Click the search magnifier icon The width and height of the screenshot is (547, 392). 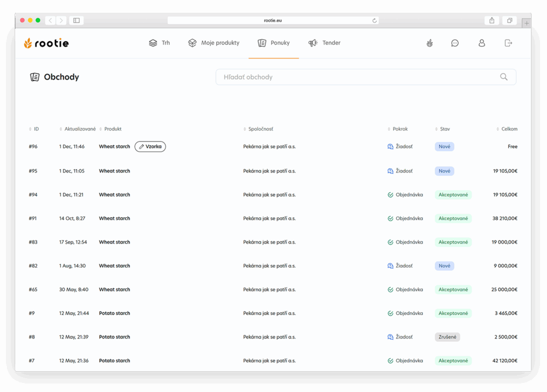[504, 77]
